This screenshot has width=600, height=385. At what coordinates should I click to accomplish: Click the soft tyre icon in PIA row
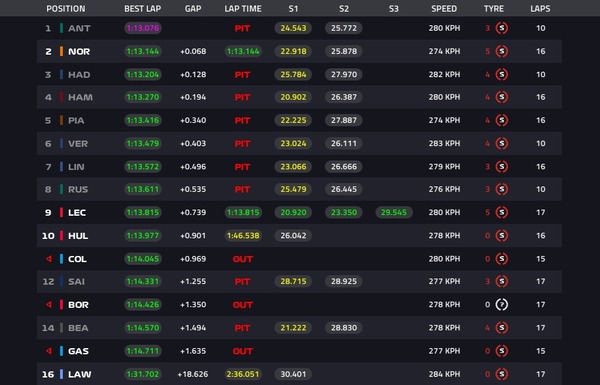tap(502, 120)
